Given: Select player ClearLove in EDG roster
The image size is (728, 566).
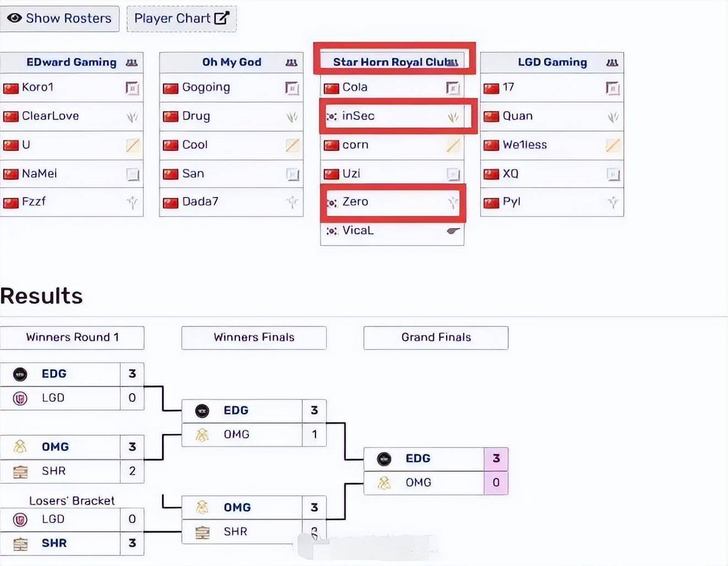Looking at the screenshot, I should (50, 116).
